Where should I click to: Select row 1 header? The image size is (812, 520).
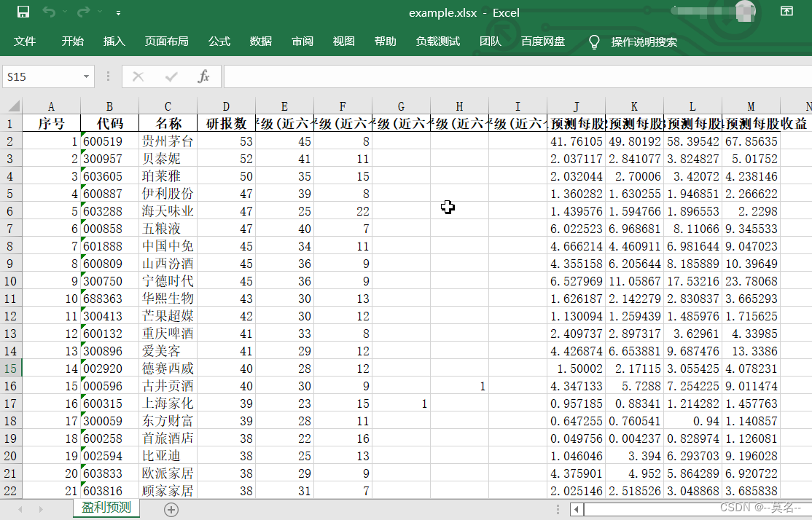point(11,124)
